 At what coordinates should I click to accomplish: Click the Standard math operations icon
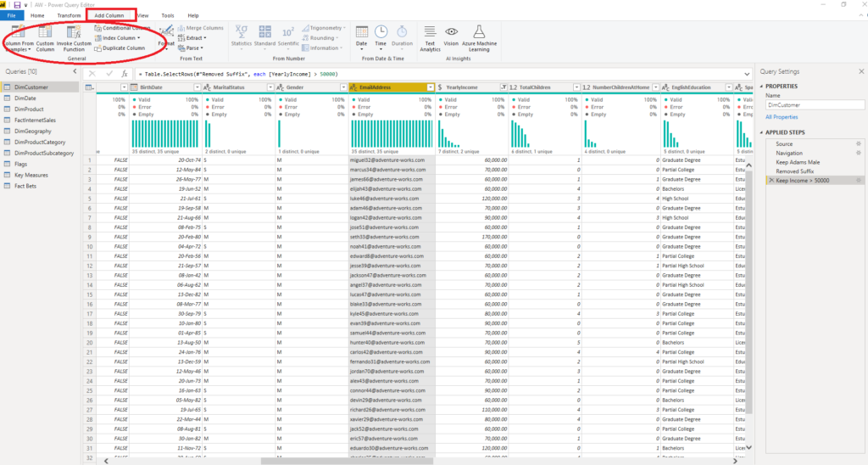click(x=265, y=31)
